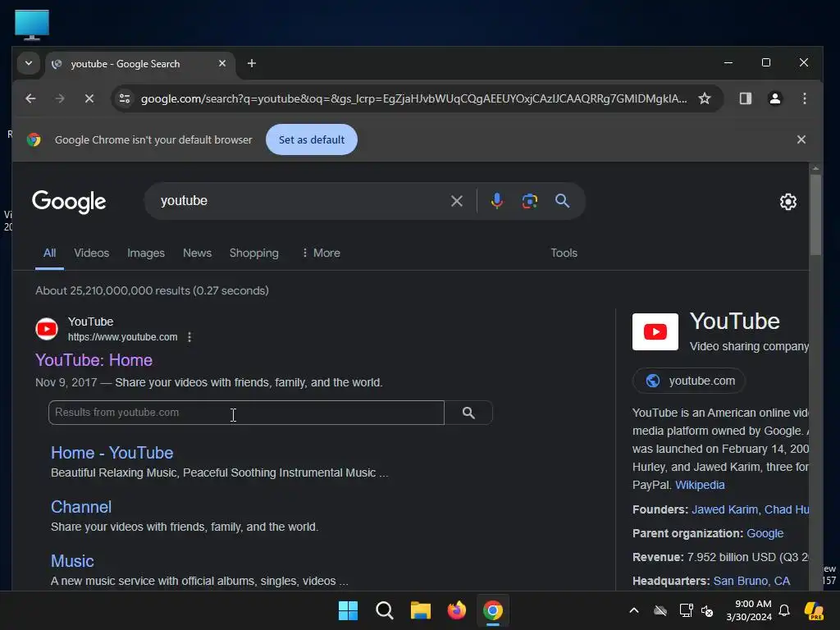Open the Channel sitelink
The height and width of the screenshot is (630, 840).
81,507
